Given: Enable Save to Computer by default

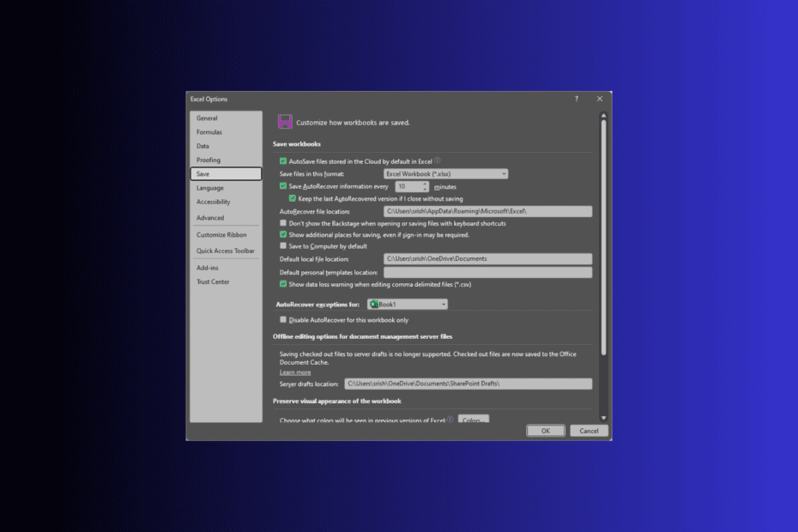Looking at the screenshot, I should pos(283,246).
